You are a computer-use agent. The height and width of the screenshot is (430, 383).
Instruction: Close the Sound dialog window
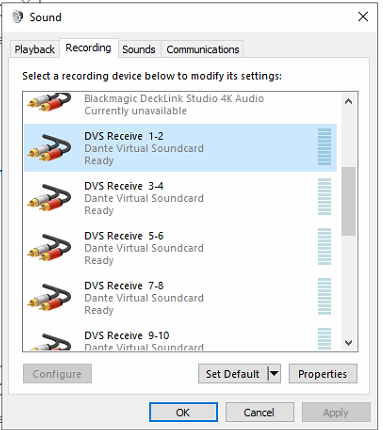click(363, 16)
